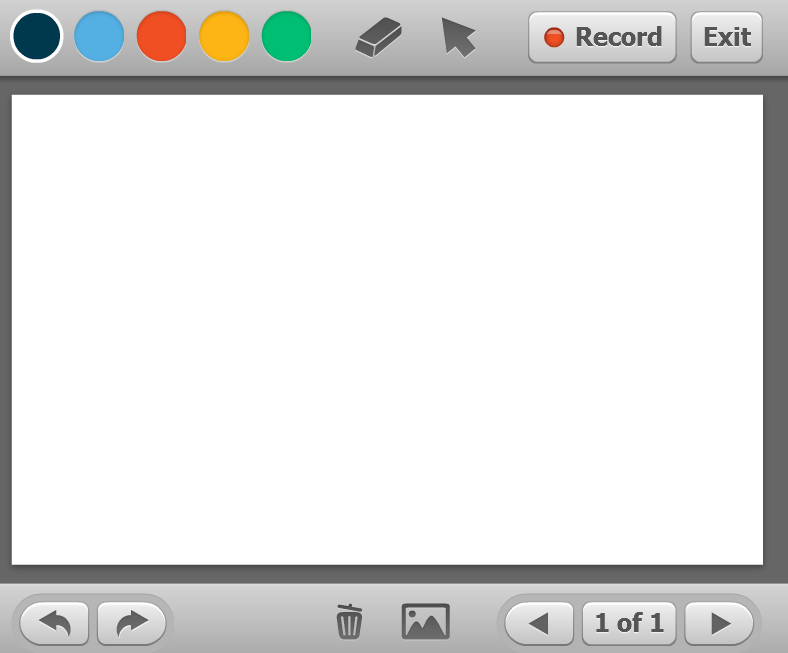Redo the last action

(132, 623)
